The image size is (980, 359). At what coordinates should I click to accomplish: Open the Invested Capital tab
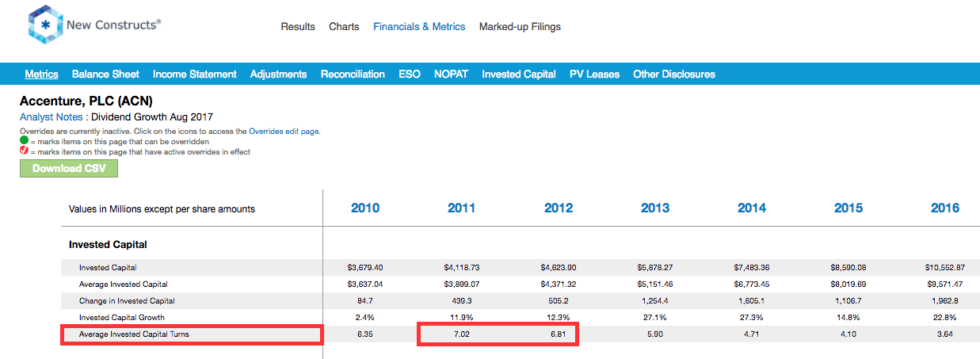tap(519, 74)
